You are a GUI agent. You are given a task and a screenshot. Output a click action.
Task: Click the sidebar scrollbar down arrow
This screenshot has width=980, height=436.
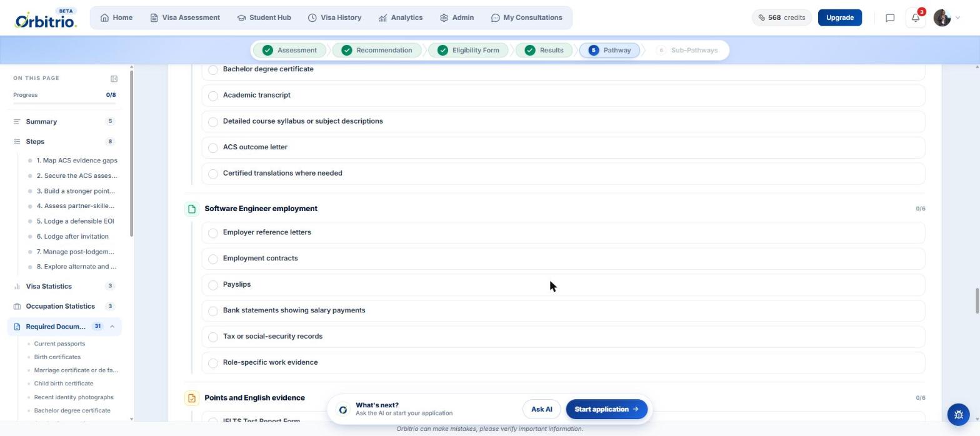(131, 419)
